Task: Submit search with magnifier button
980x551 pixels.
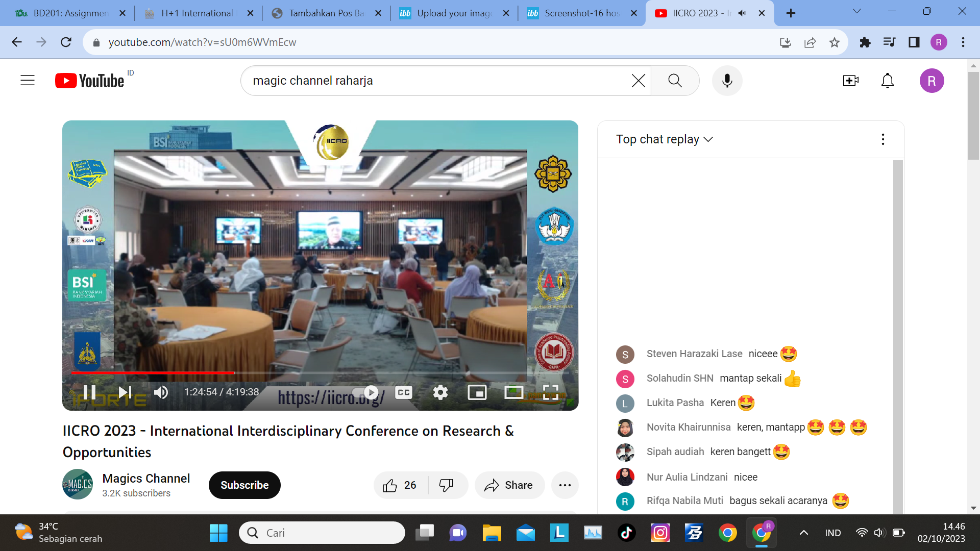Action: click(675, 81)
